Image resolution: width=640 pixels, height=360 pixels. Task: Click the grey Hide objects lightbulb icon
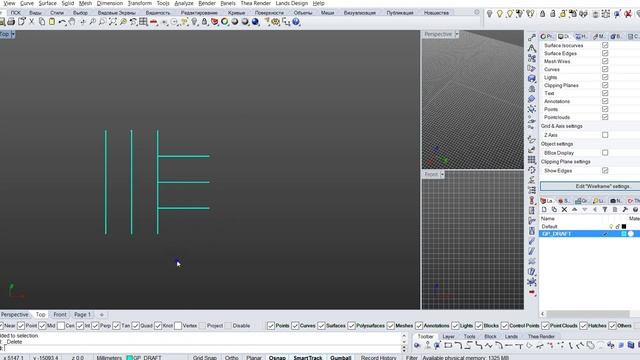pyautogui.click(x=489, y=14)
